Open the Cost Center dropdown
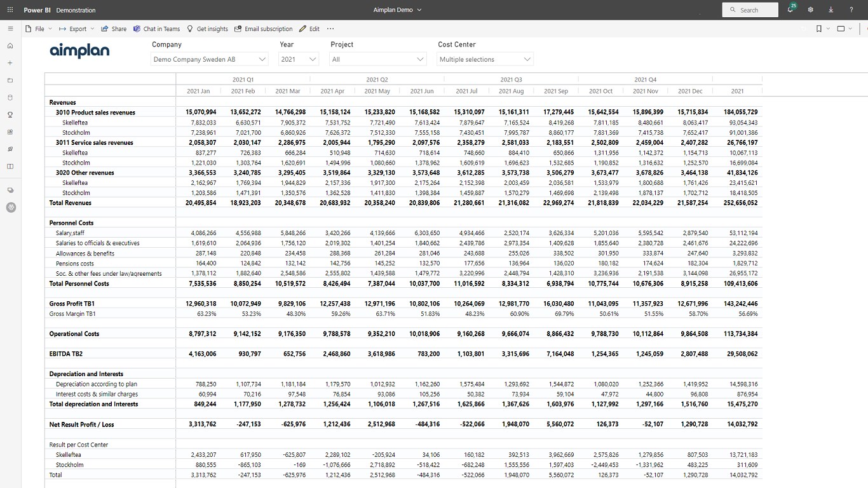The width and height of the screenshot is (868, 488). (x=485, y=59)
